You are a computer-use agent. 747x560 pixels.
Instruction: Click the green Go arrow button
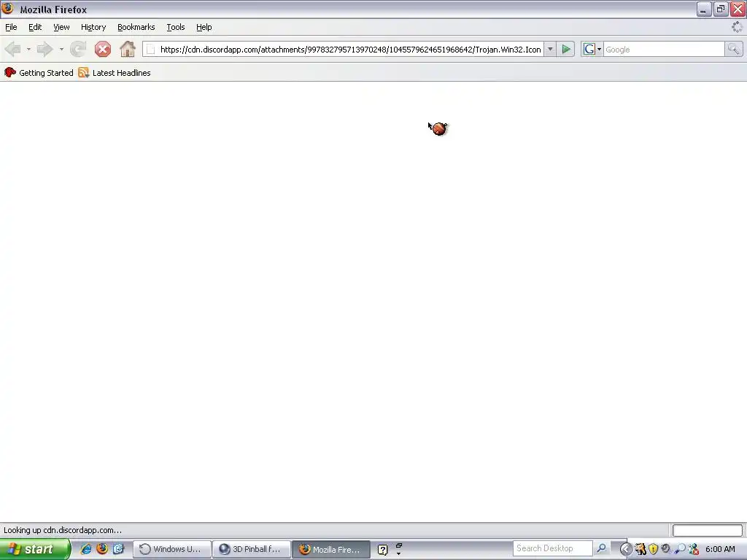[x=566, y=49]
